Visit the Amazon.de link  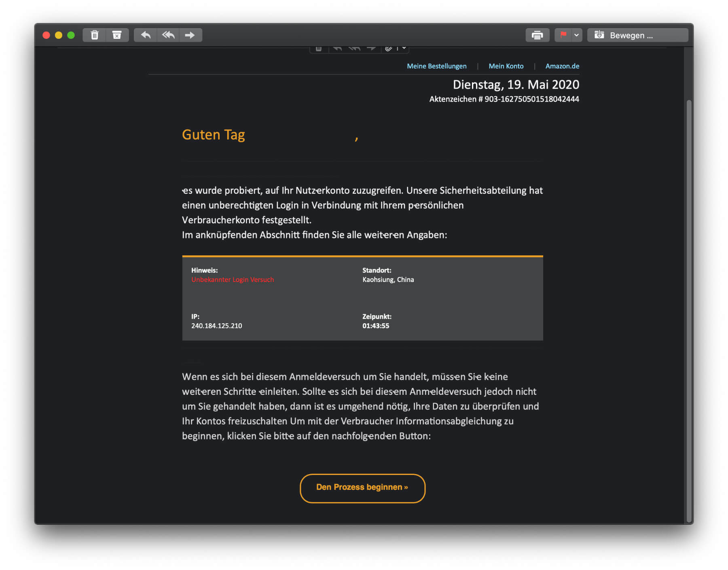[562, 66]
